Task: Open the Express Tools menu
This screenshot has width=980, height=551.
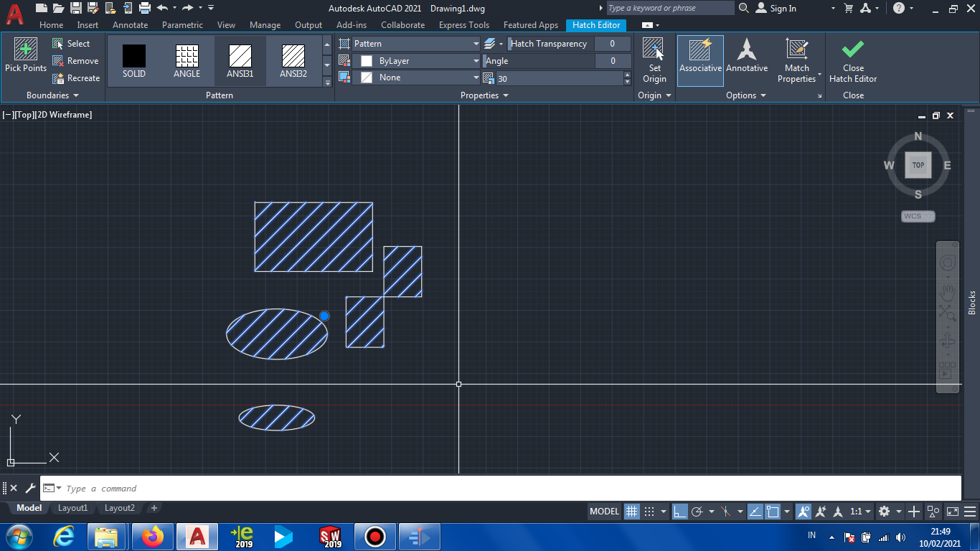Action: (463, 24)
